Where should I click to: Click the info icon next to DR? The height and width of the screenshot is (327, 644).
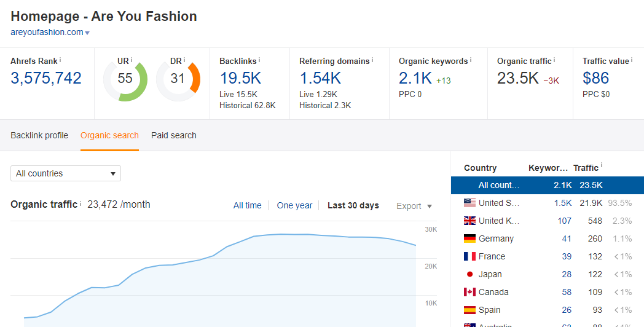click(185, 60)
